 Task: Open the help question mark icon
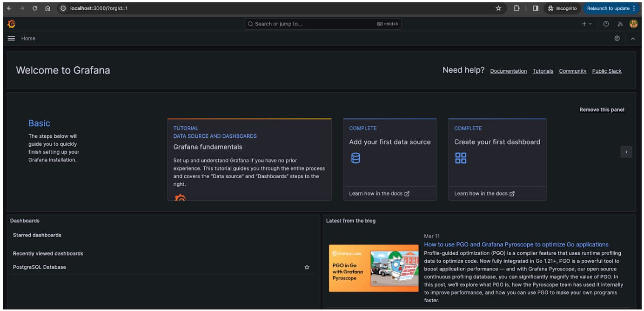pyautogui.click(x=606, y=24)
